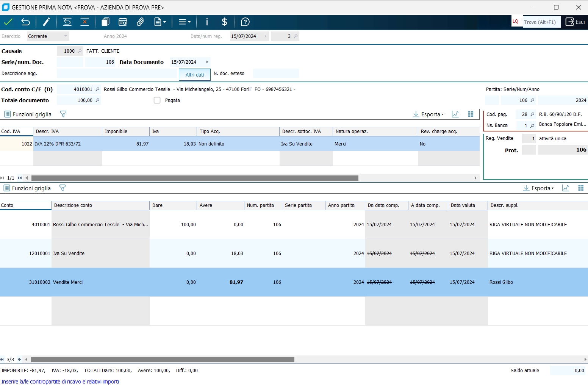The image size is (588, 385).
Task: Click the undo arrow in the toolbar
Action: [x=25, y=22]
